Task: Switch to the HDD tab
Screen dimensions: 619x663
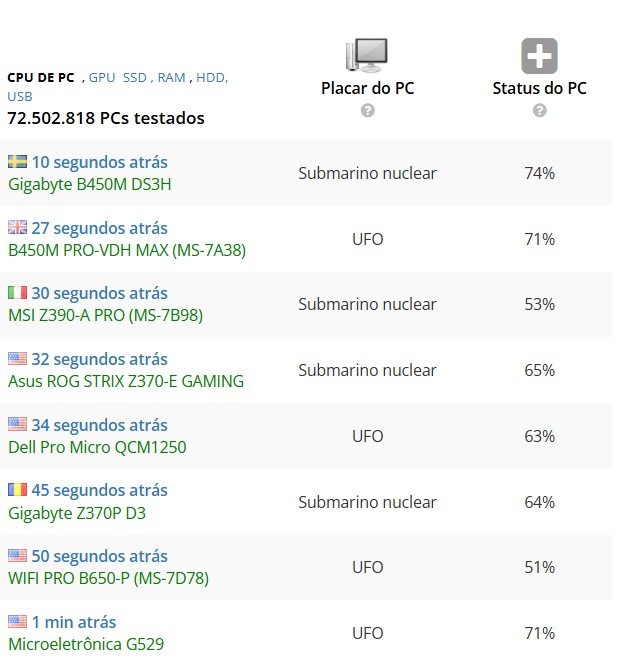Action: click(x=212, y=77)
